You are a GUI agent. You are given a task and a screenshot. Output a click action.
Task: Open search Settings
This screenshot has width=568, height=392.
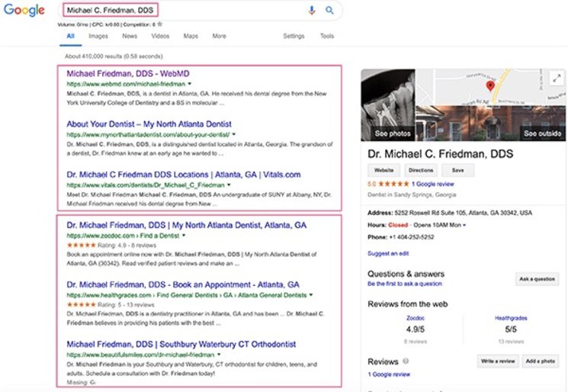click(294, 36)
